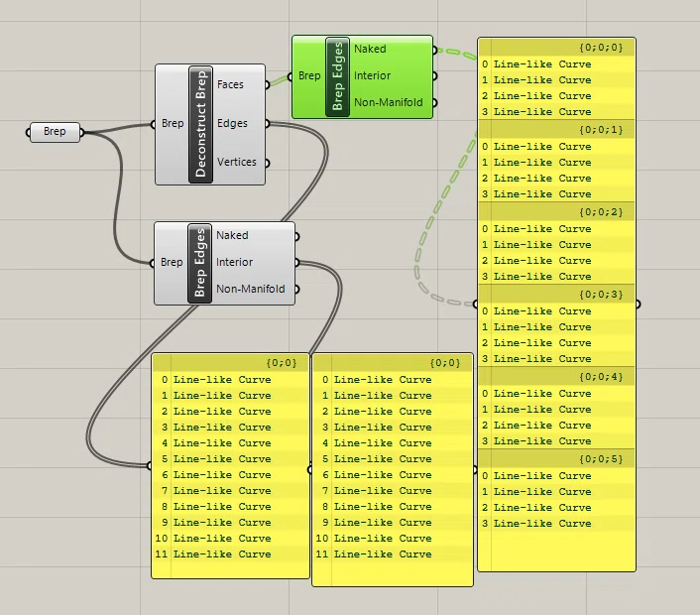Click Brep input of green Brep Edges
This screenshot has height=615, width=700.
point(309,76)
